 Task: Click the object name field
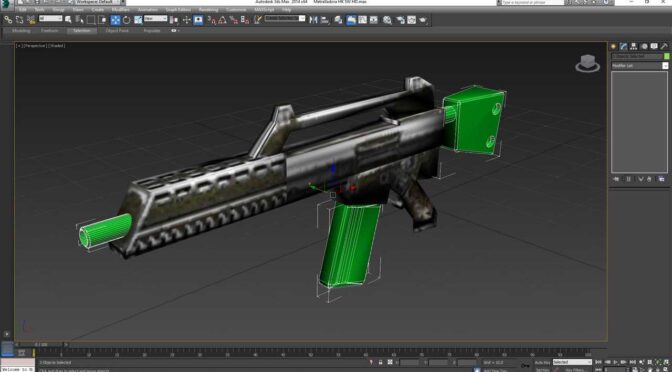[x=637, y=56]
